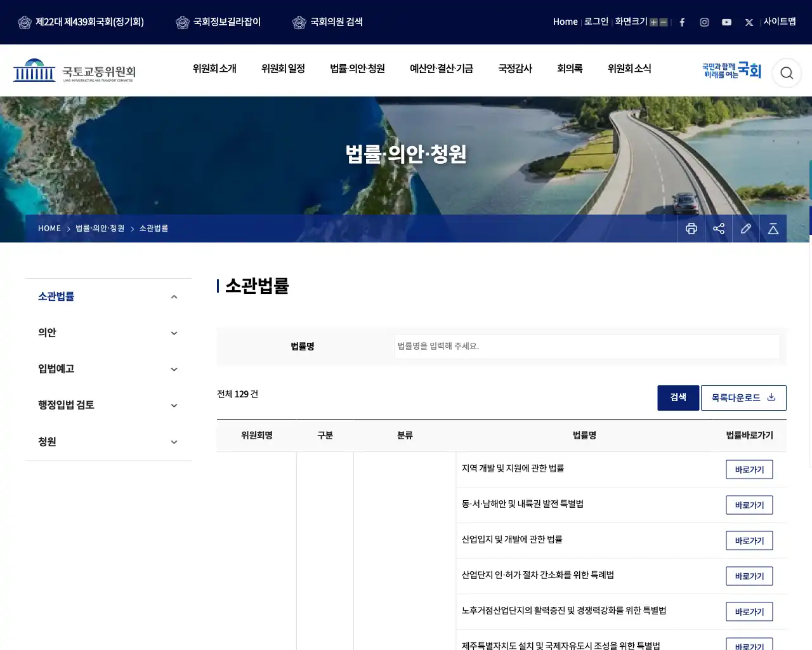812x650 pixels.
Task: Collapse the 소관법률 sidebar section
Action: click(174, 297)
